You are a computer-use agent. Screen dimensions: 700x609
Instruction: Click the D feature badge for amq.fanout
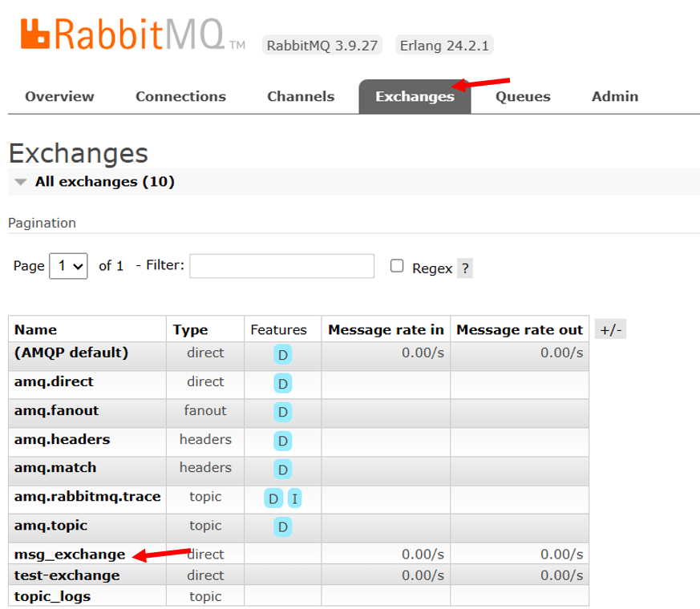tap(282, 412)
